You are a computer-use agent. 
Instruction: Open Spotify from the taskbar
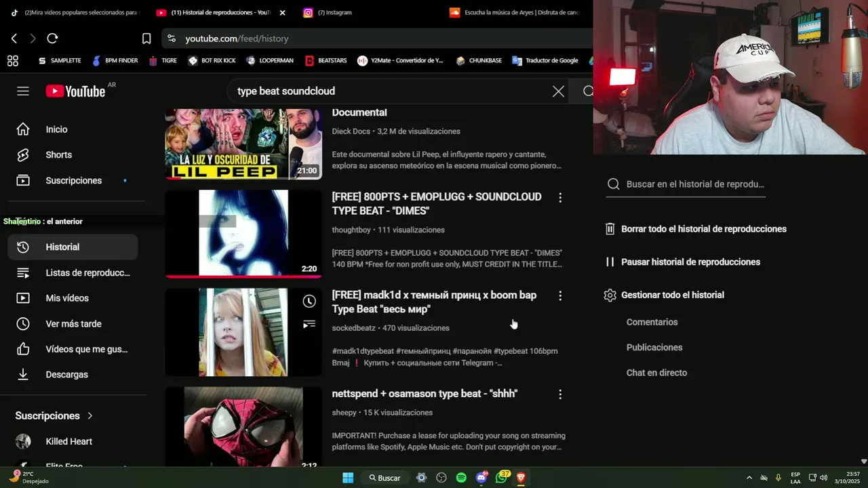click(x=461, y=478)
